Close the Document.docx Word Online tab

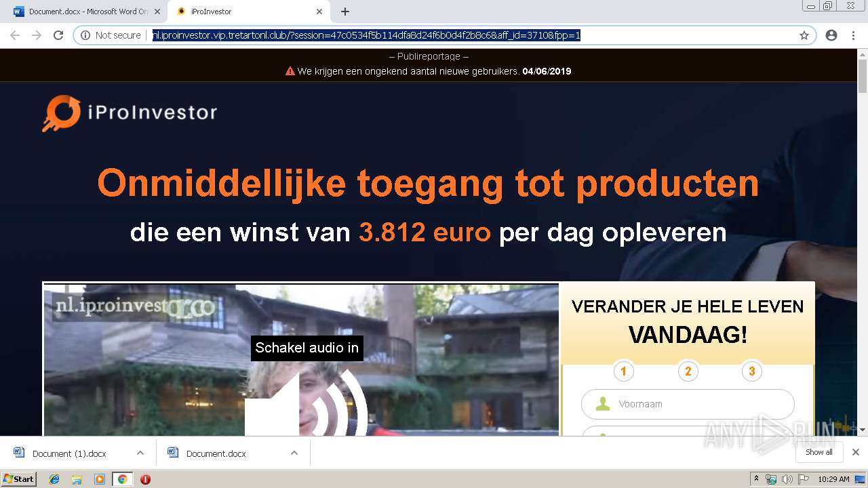click(x=157, y=12)
